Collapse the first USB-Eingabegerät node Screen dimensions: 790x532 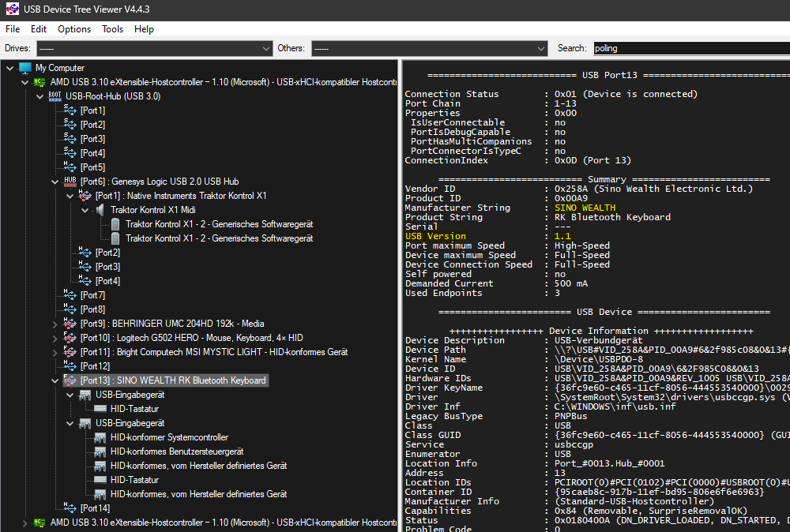[x=70, y=395]
